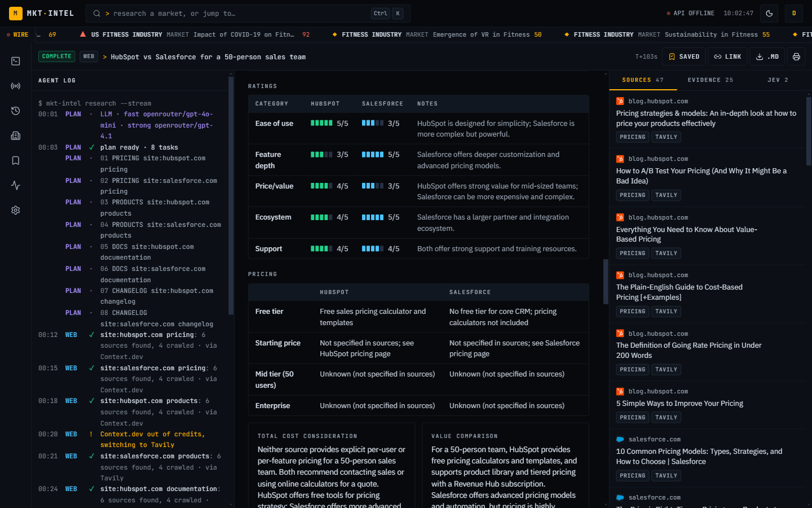Switch to the EVIDENCE tab
This screenshot has height=508, width=812.
(x=710, y=80)
